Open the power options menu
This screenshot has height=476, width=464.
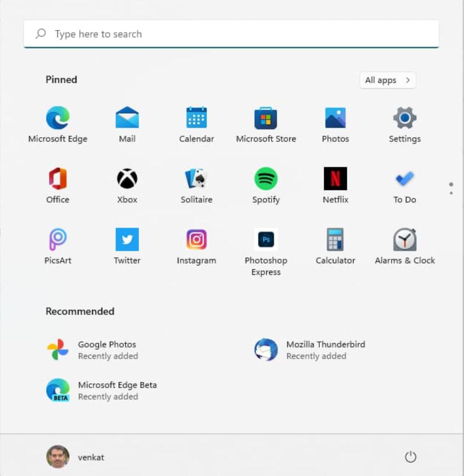[x=409, y=456]
